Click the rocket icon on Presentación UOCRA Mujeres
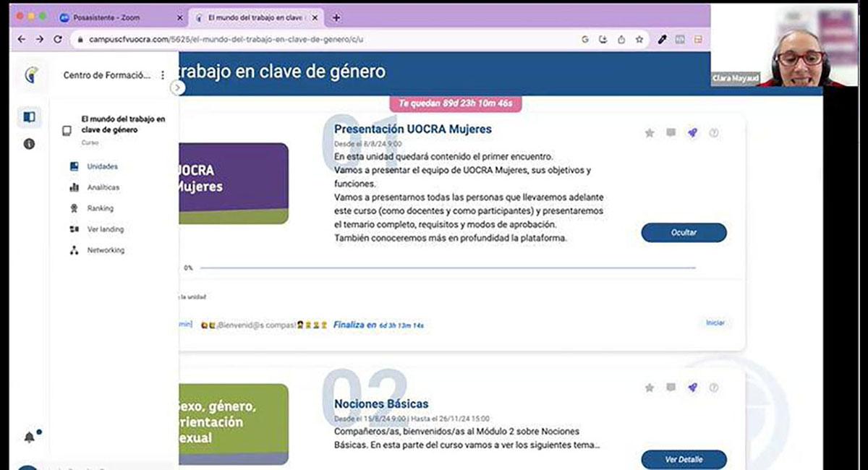This screenshot has height=470, width=868. pyautogui.click(x=692, y=133)
